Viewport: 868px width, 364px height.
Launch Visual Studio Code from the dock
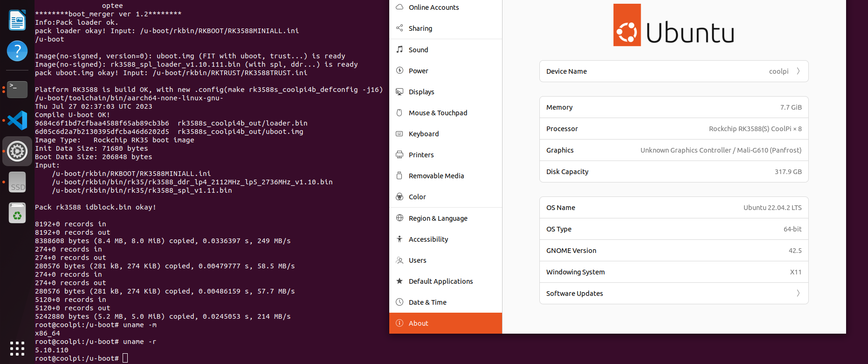coord(17,120)
